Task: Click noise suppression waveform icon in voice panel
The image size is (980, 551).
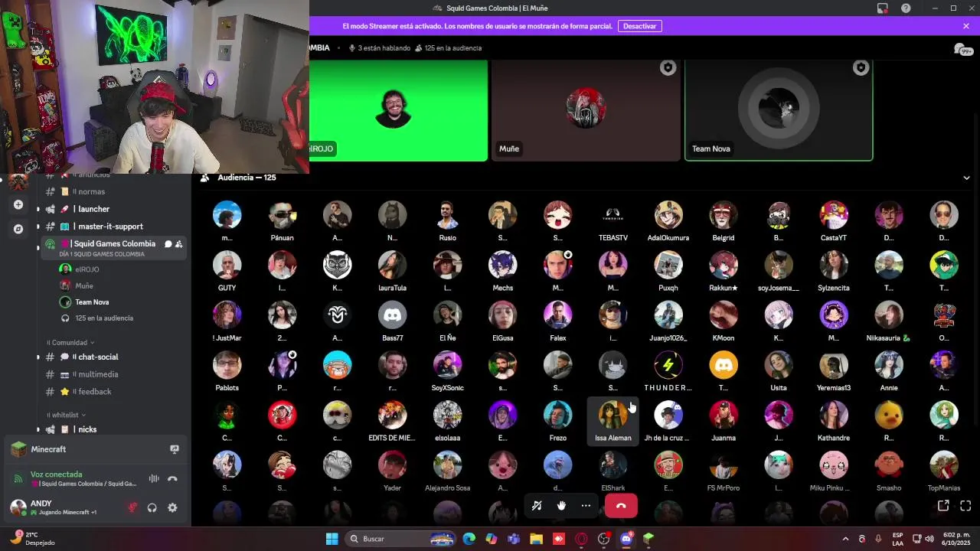Action: point(154,478)
